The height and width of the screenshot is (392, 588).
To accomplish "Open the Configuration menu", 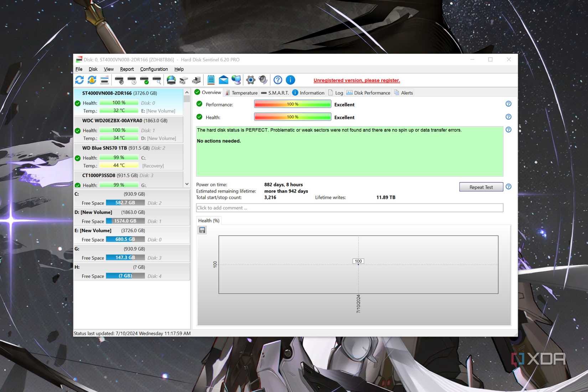I will [x=154, y=69].
